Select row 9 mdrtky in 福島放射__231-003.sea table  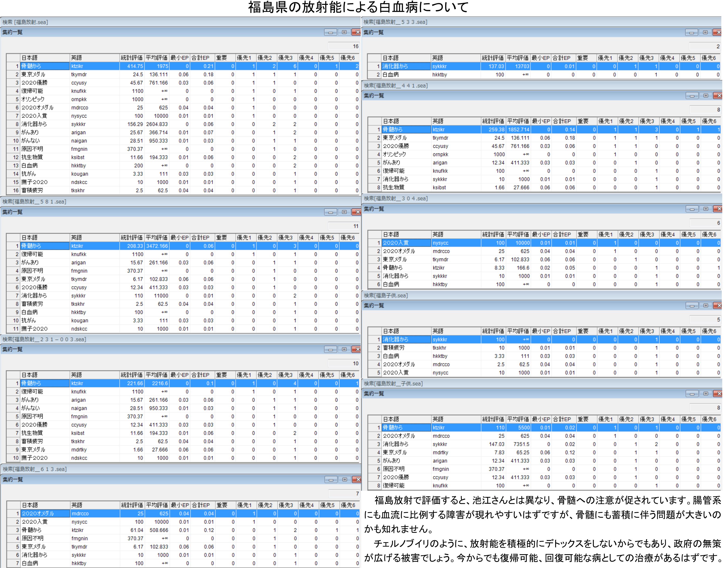click(79, 450)
